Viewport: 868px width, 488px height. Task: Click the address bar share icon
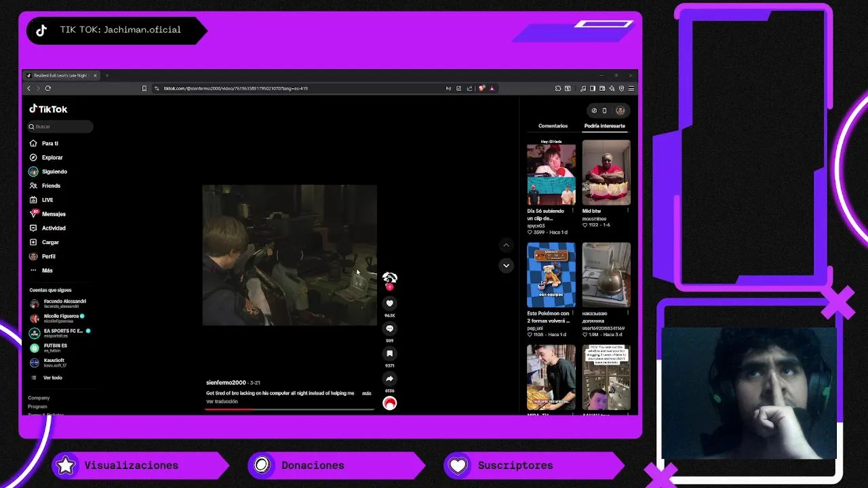(469, 88)
